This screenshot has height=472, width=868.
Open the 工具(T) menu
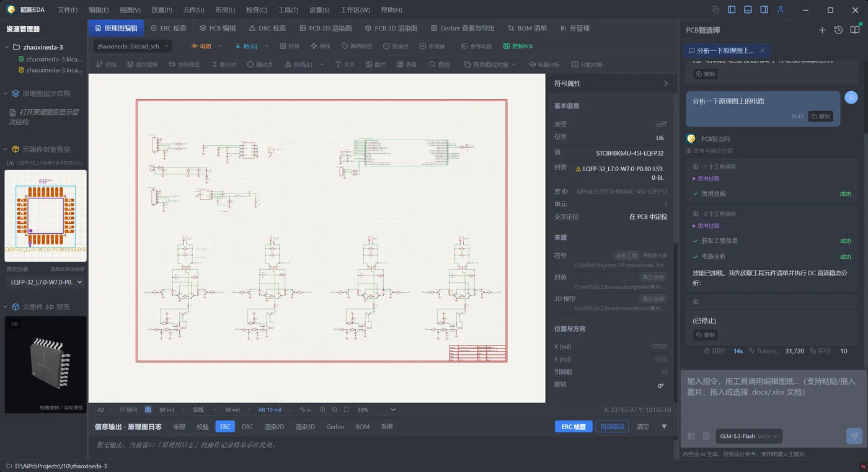click(288, 10)
